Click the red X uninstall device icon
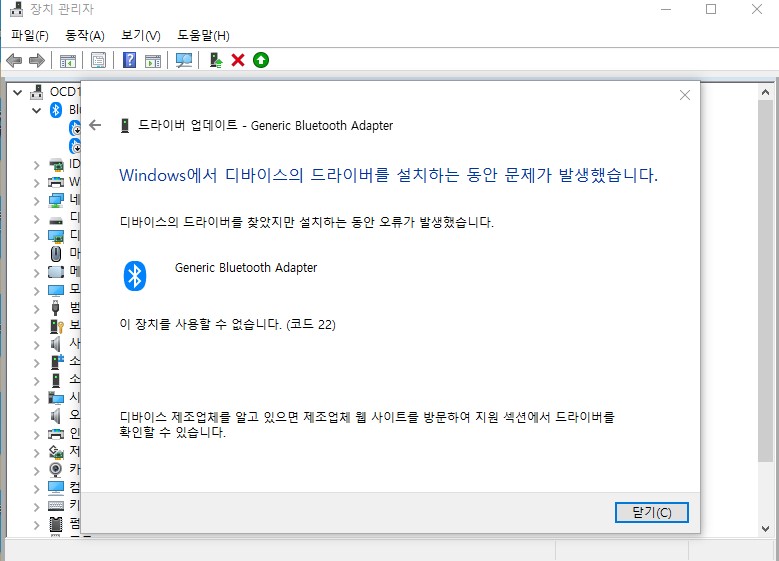 click(238, 61)
